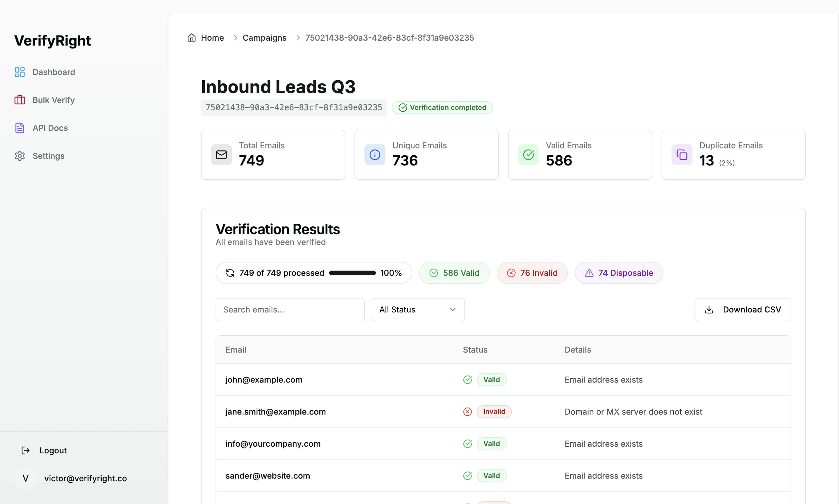Click the Duplicate Emails copy icon

[x=682, y=155]
